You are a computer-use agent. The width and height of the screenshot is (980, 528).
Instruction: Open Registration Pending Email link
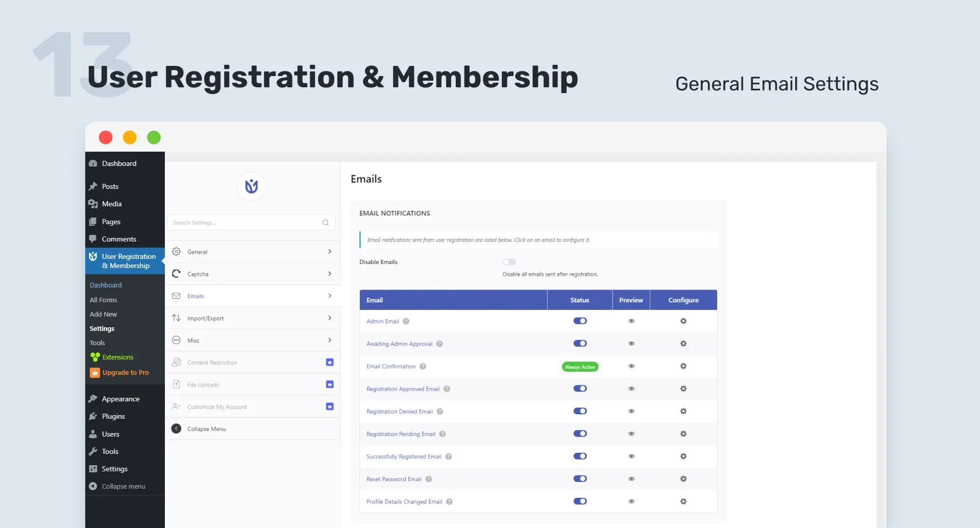401,434
